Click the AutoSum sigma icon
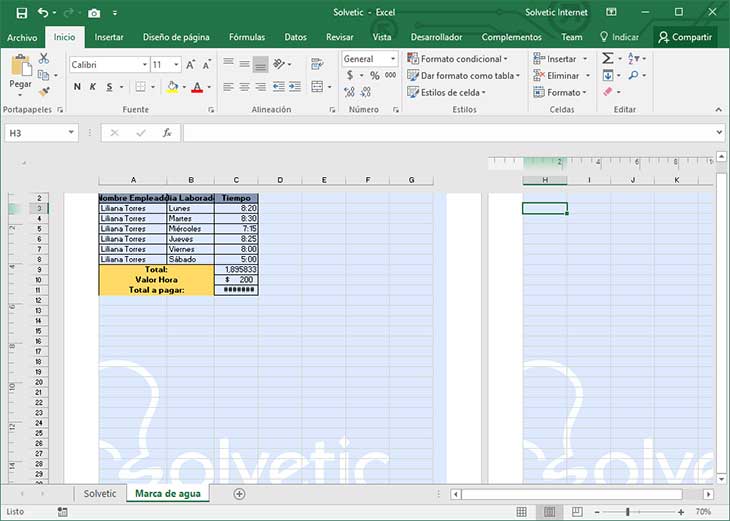Viewport: 730px width, 521px height. coord(608,58)
